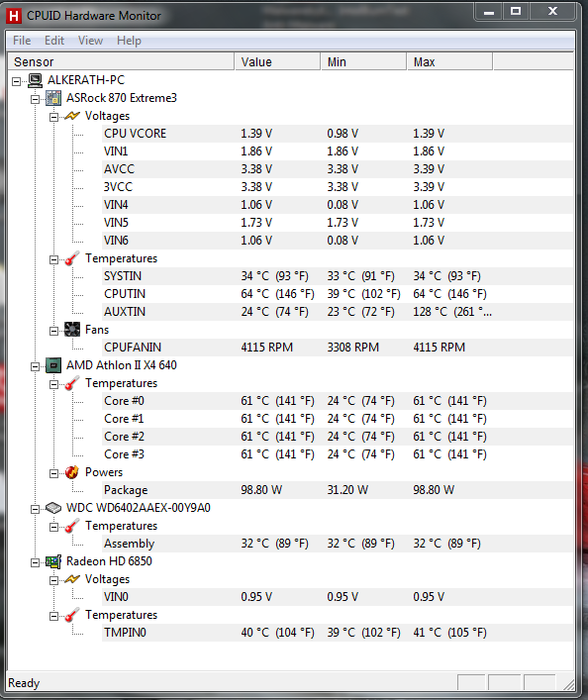
Task: Collapse the Powers group
Action: click(53, 473)
